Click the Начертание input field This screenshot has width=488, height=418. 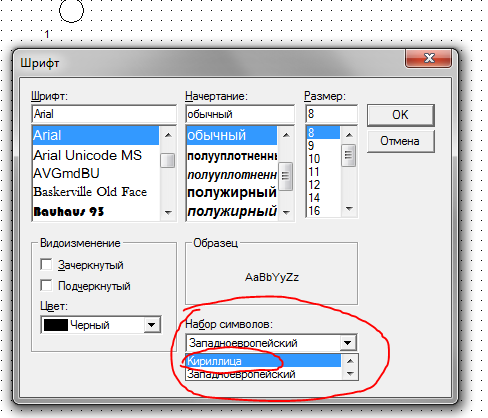tap(240, 114)
